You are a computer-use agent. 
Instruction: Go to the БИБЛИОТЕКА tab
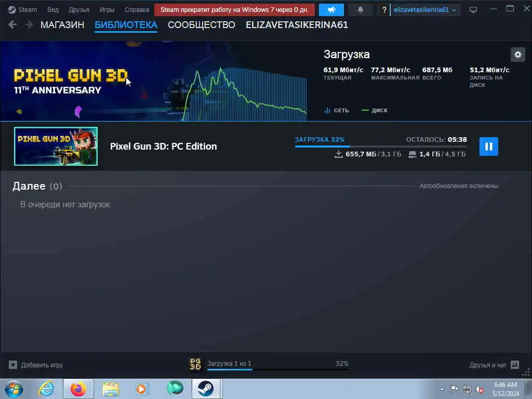click(126, 25)
